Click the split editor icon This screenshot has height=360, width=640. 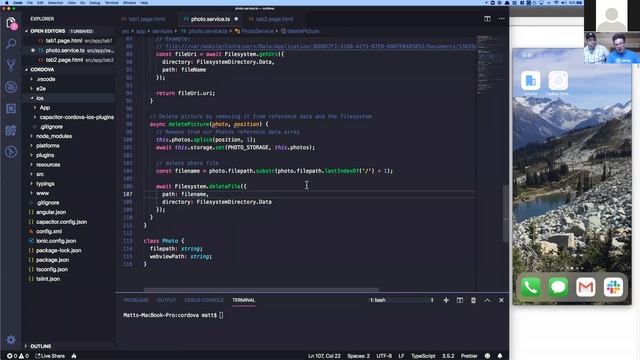point(487,19)
